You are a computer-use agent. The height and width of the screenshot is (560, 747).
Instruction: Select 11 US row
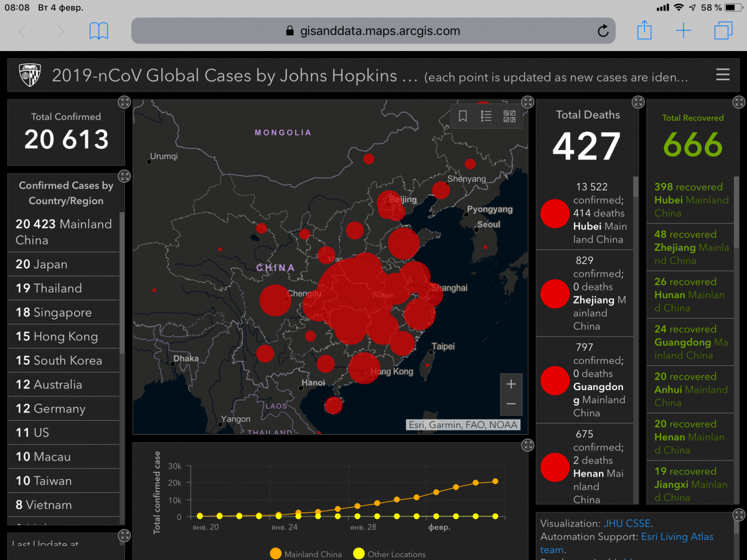63,432
